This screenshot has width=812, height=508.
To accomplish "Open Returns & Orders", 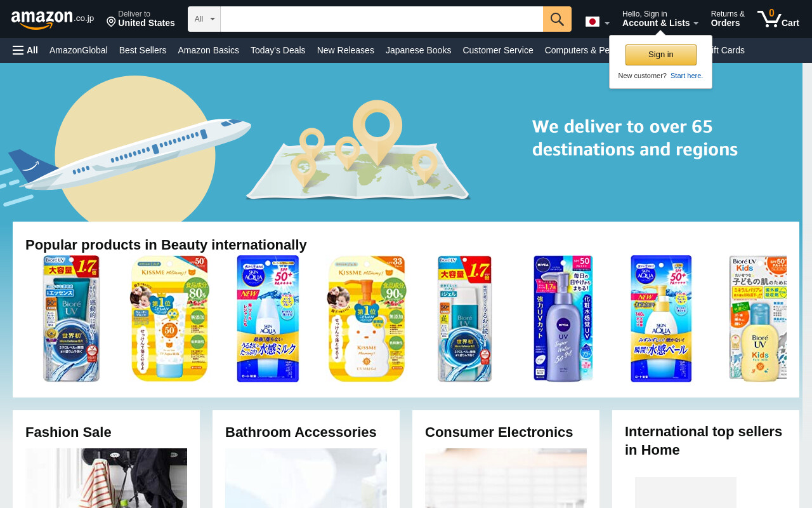I will tap(728, 19).
